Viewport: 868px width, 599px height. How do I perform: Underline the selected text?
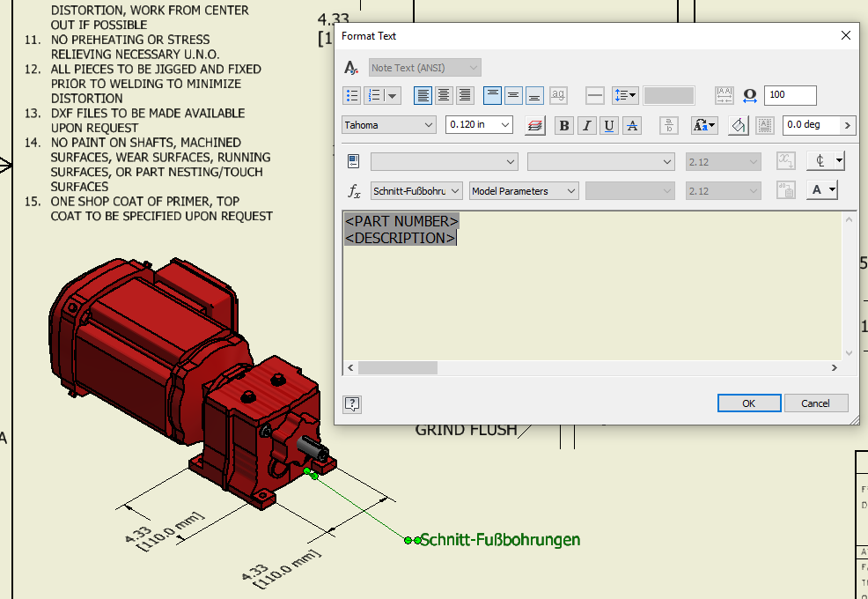tap(608, 125)
